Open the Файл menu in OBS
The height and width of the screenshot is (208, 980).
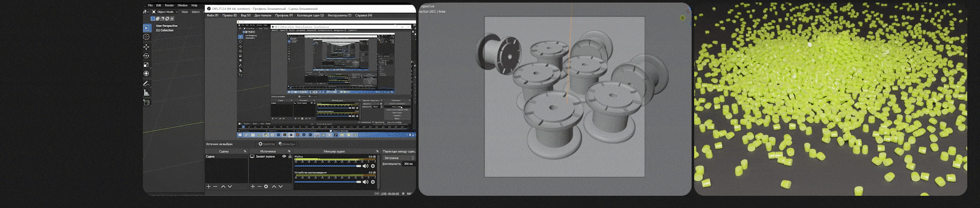[x=212, y=15]
